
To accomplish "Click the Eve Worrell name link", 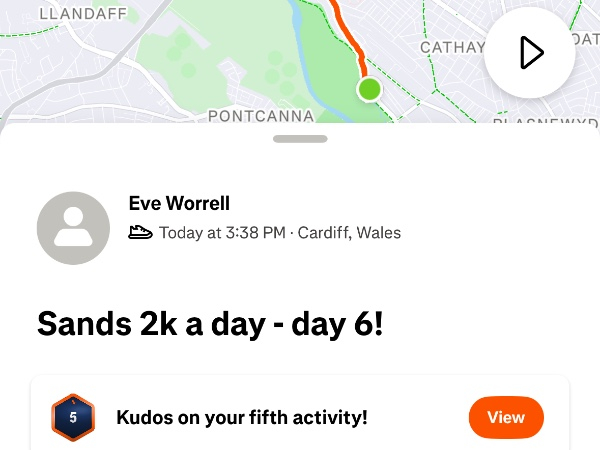I will tap(179, 204).
